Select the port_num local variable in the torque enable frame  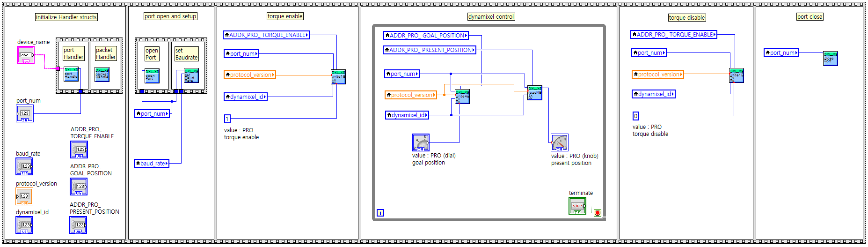pyautogui.click(x=241, y=53)
